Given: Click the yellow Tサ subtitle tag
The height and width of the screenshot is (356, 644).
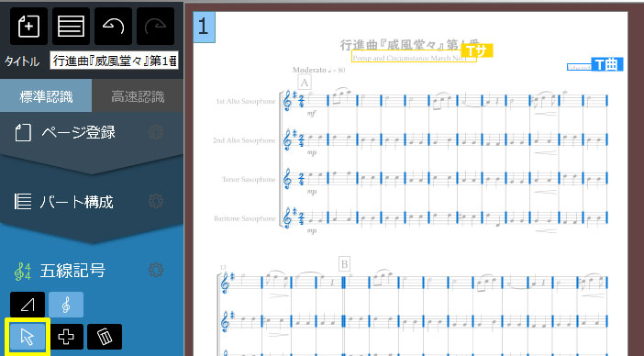Looking at the screenshot, I should [x=477, y=50].
